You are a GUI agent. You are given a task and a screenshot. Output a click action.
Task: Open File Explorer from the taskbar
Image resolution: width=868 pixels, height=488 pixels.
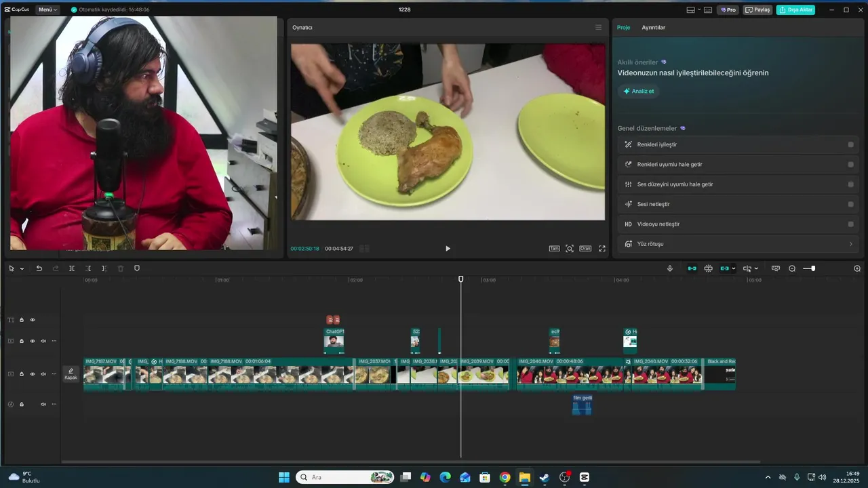[x=524, y=477]
